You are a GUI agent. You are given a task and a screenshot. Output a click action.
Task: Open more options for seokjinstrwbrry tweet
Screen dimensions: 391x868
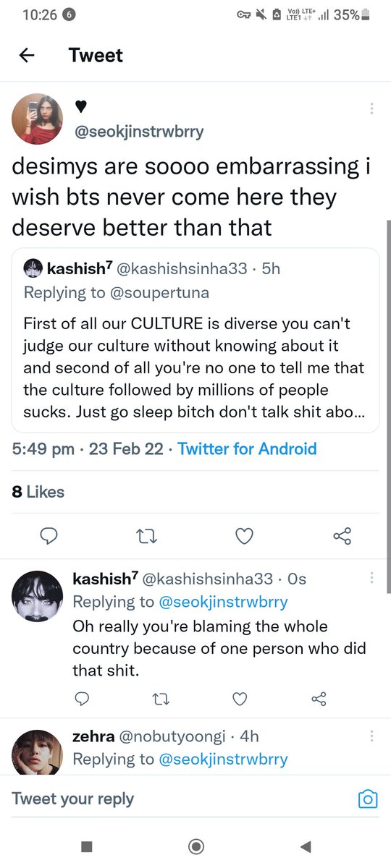click(x=371, y=109)
